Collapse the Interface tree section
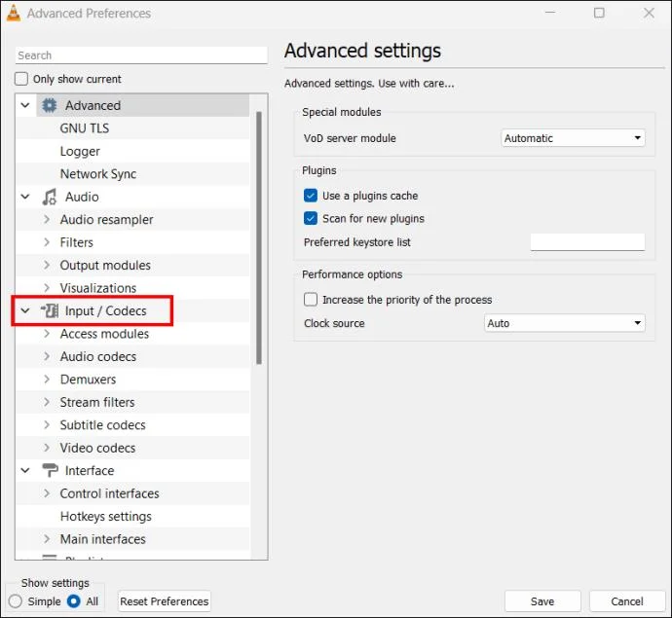The image size is (672, 618). pos(25,470)
